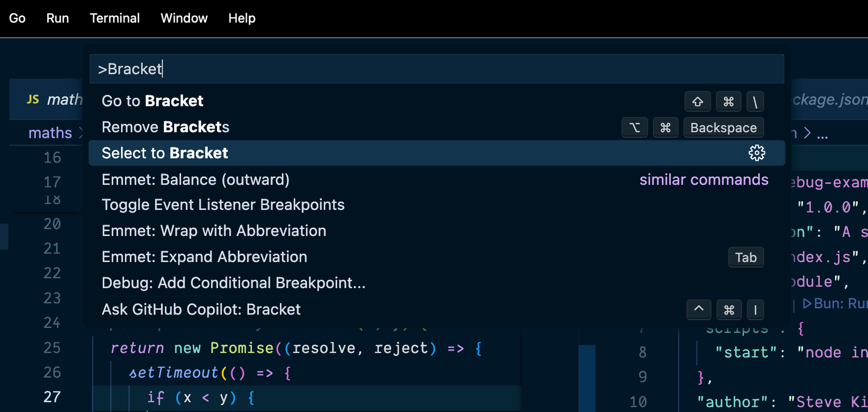Click the gear icon on Select to Bracket
This screenshot has height=412, width=868.
[x=756, y=153]
